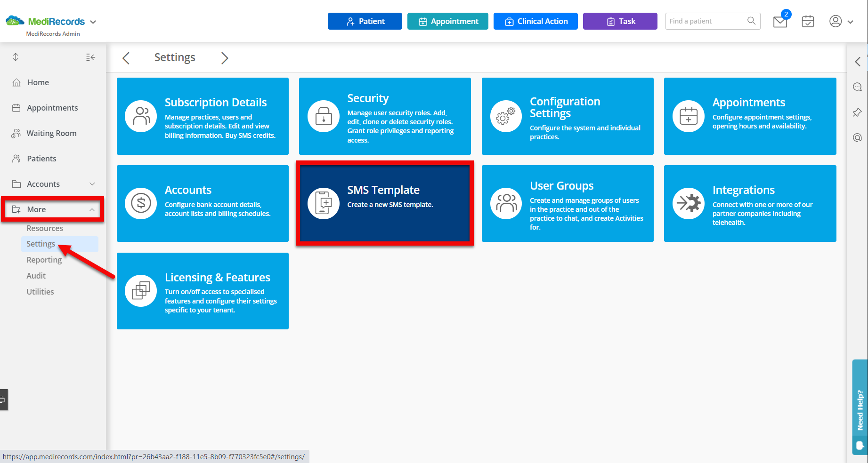Open the SMS Template settings tile

[x=384, y=203]
